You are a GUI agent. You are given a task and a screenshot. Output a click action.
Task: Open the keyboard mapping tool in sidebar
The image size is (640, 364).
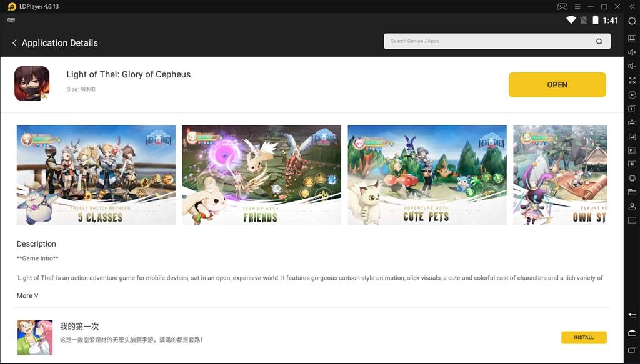(632, 38)
